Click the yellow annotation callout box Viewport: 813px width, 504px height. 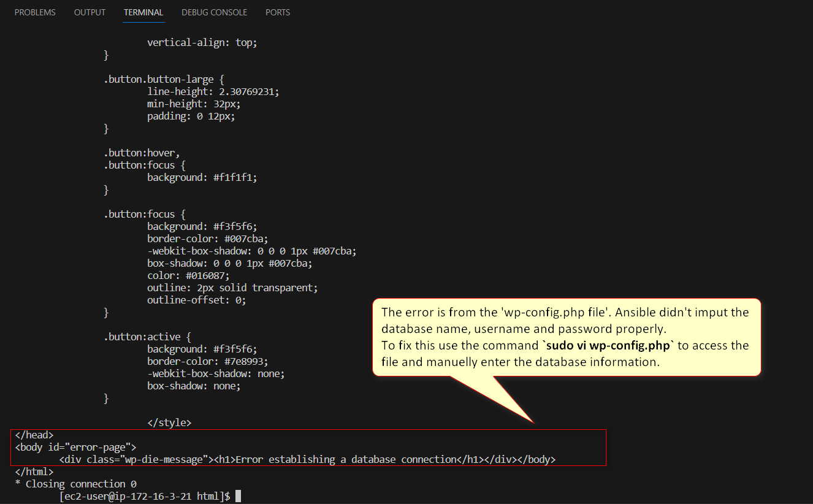[x=566, y=337]
